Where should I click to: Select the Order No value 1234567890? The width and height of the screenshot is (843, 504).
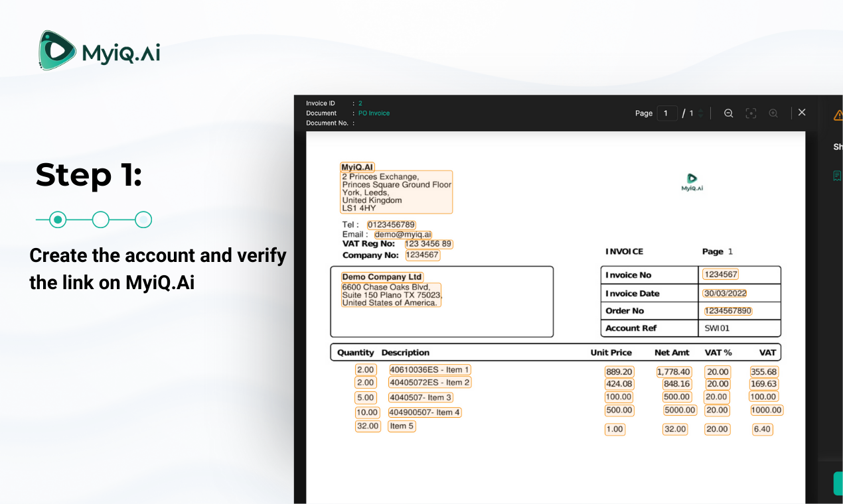[728, 310]
